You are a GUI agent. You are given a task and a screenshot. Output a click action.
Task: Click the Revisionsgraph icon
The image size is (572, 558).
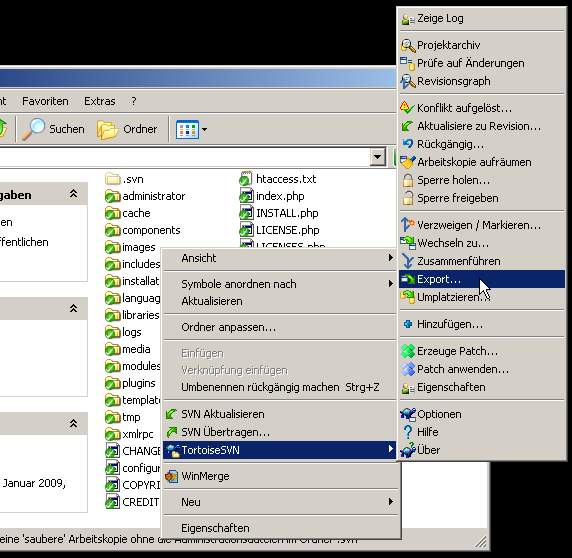click(408, 81)
